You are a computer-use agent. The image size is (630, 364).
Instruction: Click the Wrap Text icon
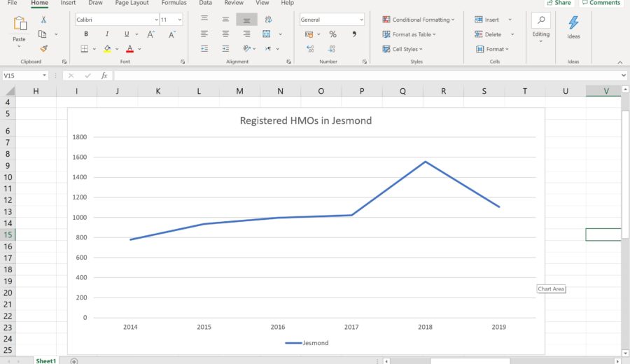pyautogui.click(x=268, y=20)
